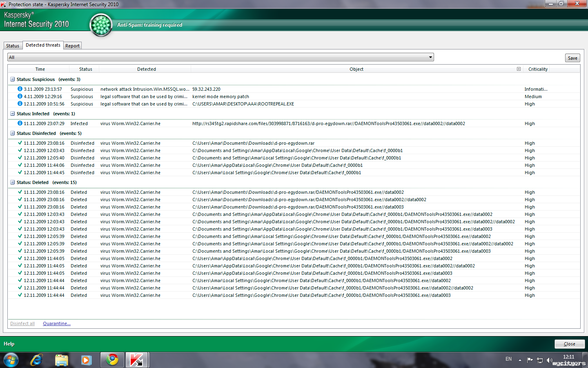Collapse the Status: Disinfected group
This screenshot has height=368, width=588.
click(12, 133)
